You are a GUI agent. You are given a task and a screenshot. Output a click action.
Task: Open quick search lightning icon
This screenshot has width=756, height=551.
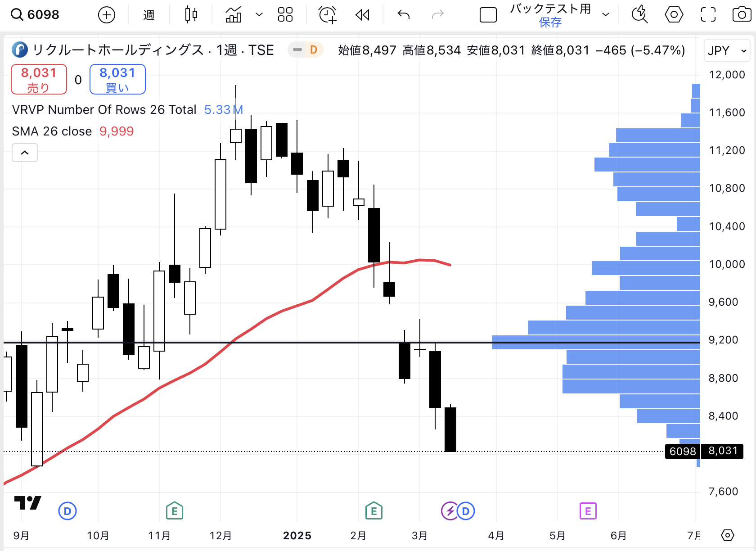[639, 15]
